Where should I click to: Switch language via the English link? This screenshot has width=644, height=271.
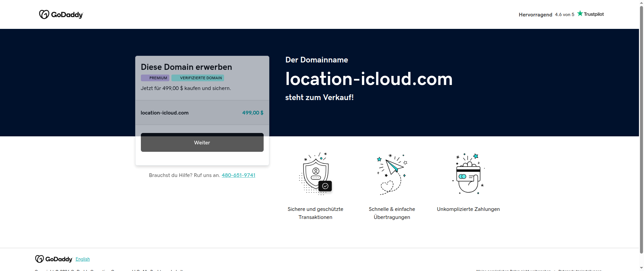83,259
